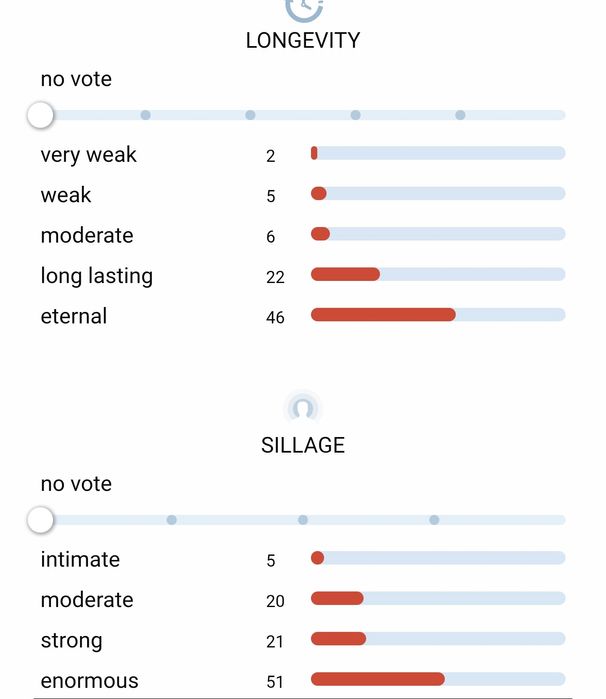Set Longevity slider to fourth dot

(x=460, y=115)
